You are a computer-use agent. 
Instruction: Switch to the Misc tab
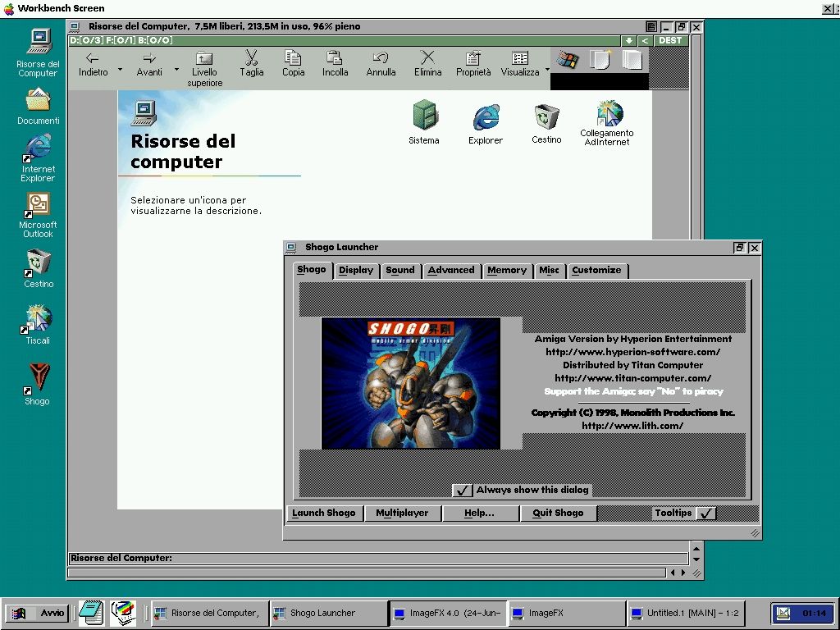[x=549, y=271]
